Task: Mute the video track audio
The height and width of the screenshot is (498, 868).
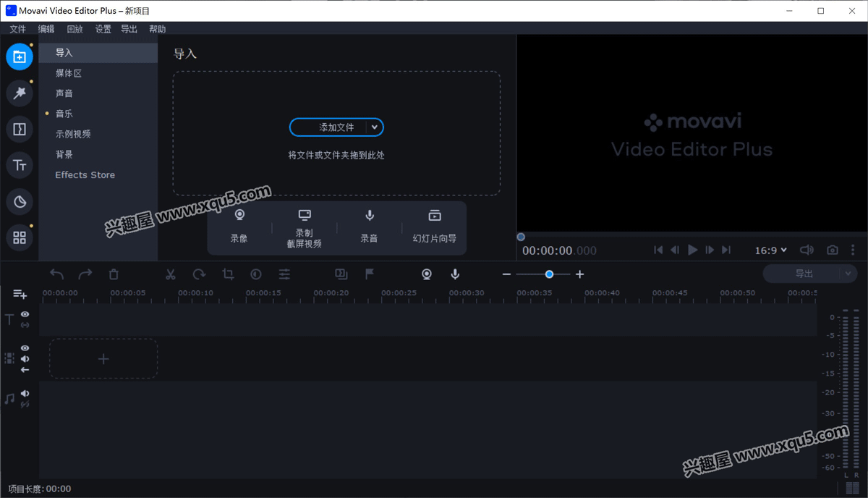Action: pos(25,359)
